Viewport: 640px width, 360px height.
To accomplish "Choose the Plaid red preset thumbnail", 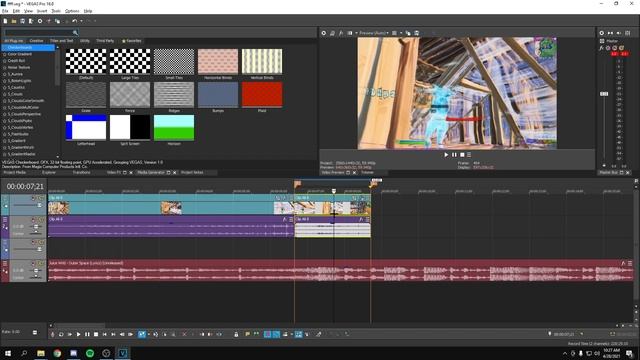I will pos(262,95).
